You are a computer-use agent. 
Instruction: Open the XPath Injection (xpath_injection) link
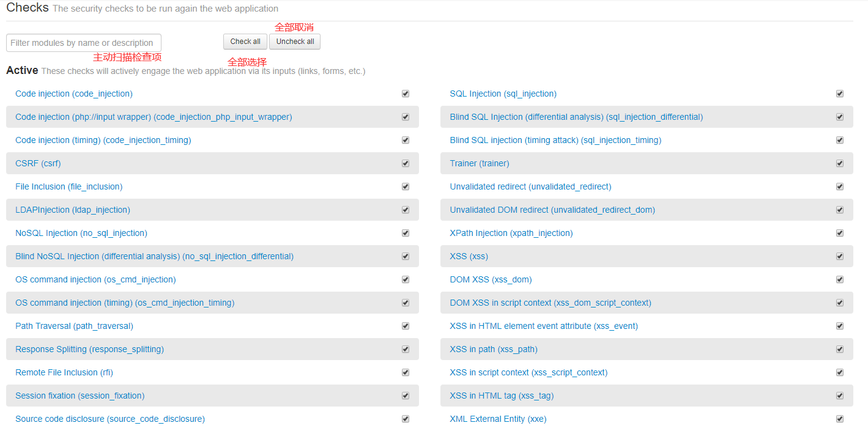click(511, 233)
